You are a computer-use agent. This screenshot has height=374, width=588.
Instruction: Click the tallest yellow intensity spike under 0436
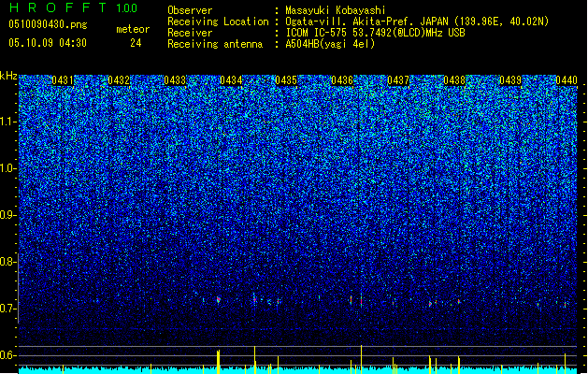tap(361, 359)
